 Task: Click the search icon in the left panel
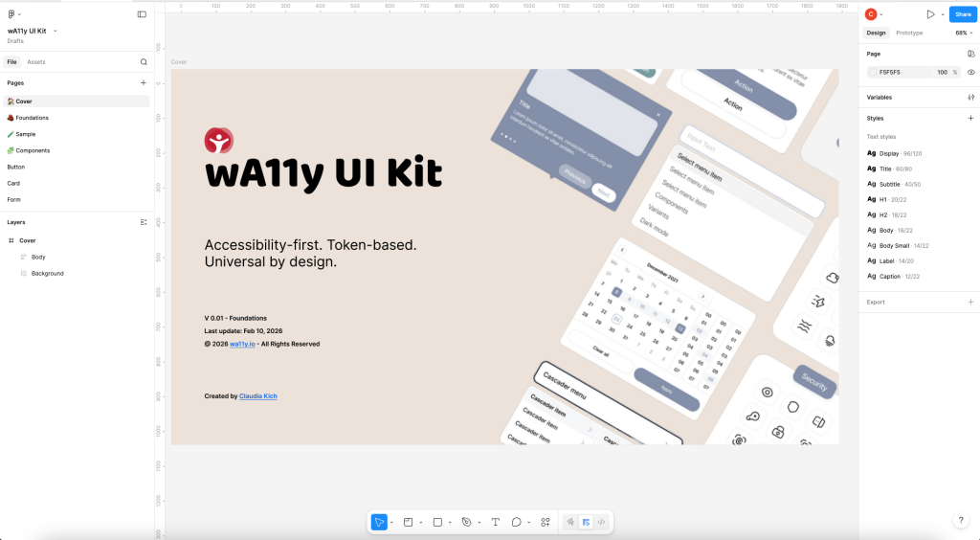(144, 62)
